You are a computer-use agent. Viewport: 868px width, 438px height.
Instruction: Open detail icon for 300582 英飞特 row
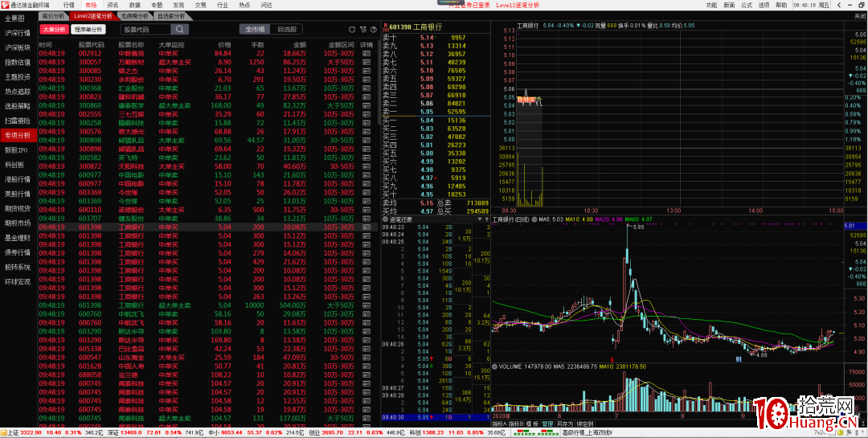366,158
